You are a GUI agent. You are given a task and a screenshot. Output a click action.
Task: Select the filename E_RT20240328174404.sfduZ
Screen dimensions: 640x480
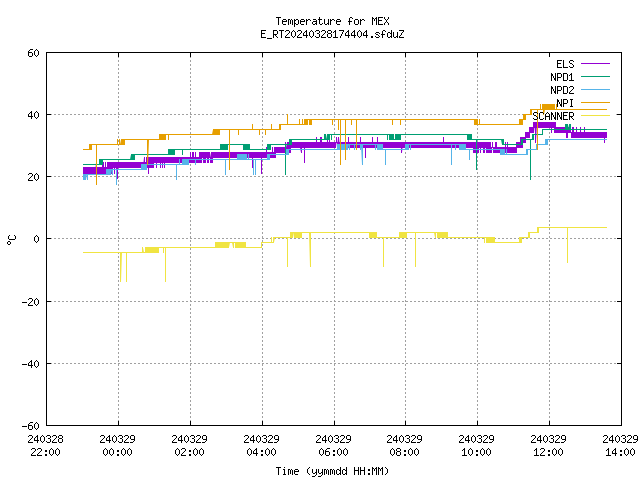(332, 34)
